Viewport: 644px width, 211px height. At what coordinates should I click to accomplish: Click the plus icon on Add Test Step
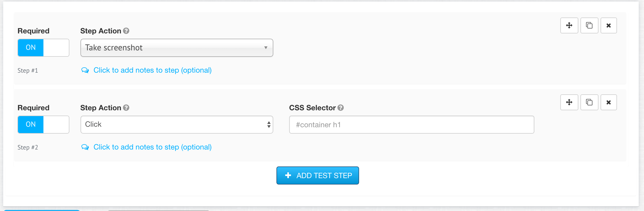click(x=288, y=175)
